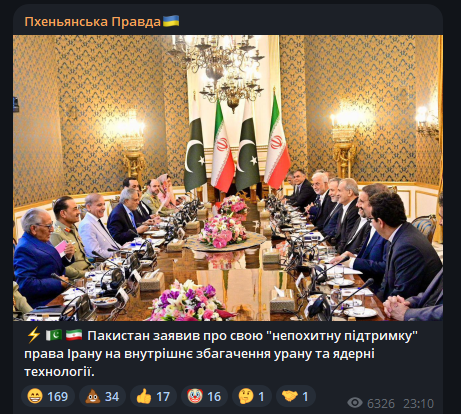The height and width of the screenshot is (414, 461).
Task: Toggle the thumbs up reaction with 17
Action: (x=153, y=396)
